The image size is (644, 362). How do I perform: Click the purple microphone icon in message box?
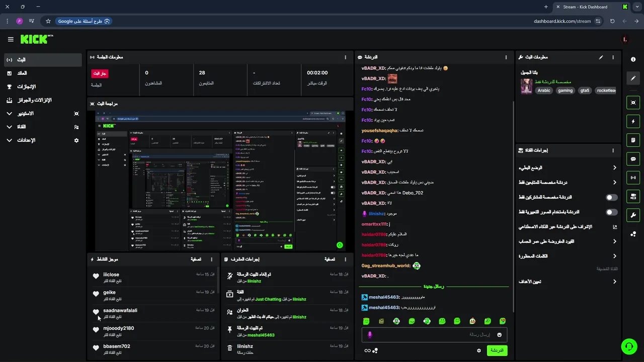(x=370, y=335)
